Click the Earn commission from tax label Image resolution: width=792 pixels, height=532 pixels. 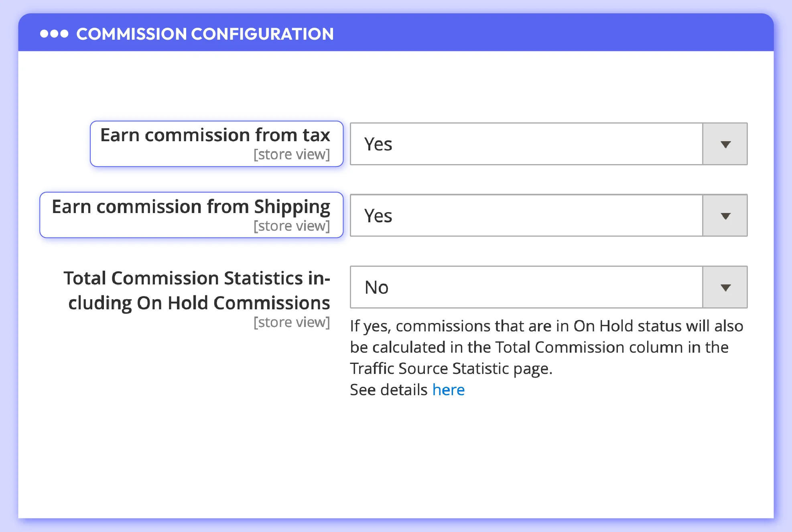[215, 135]
